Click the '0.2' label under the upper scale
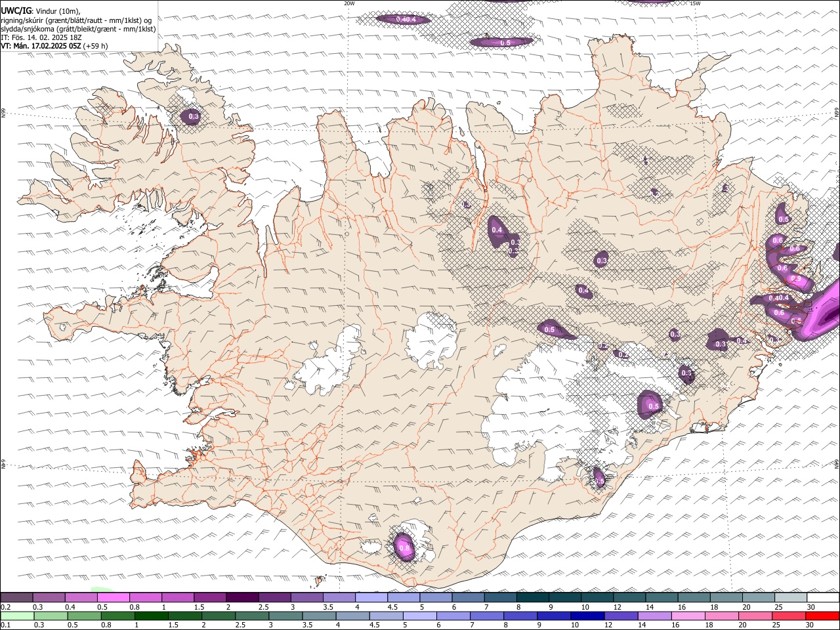840x630 pixels. [6, 607]
